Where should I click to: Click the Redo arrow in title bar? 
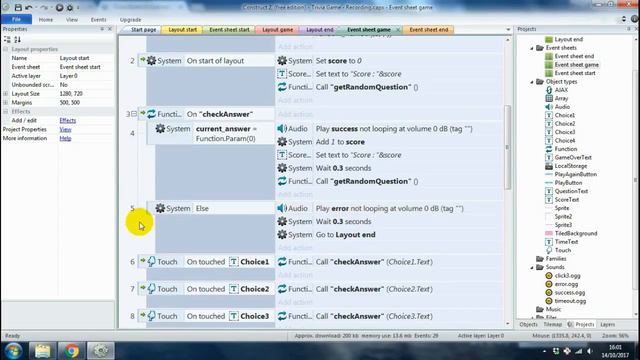point(44,7)
